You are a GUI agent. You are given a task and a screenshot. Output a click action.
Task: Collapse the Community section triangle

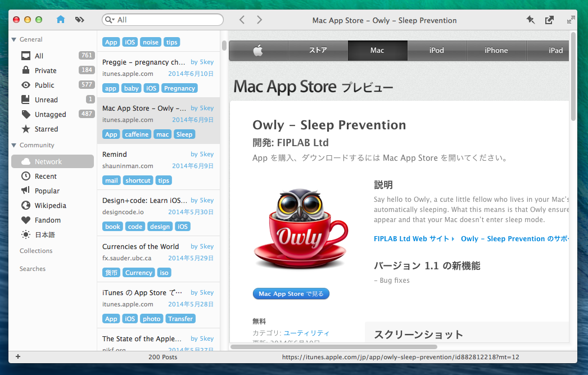[14, 145]
